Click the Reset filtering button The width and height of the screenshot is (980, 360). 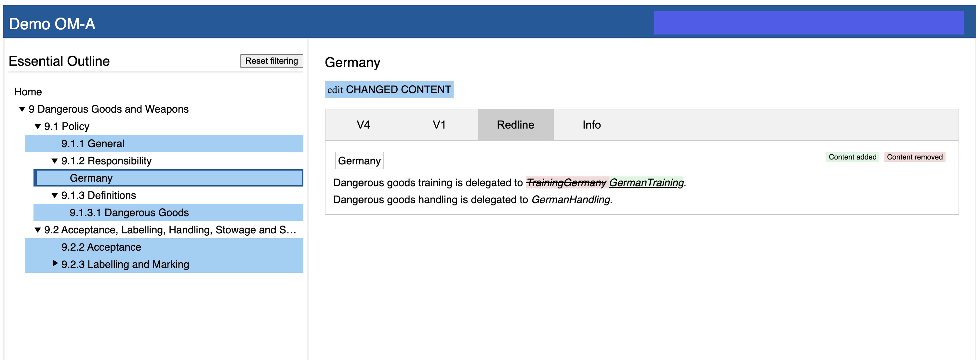click(271, 61)
